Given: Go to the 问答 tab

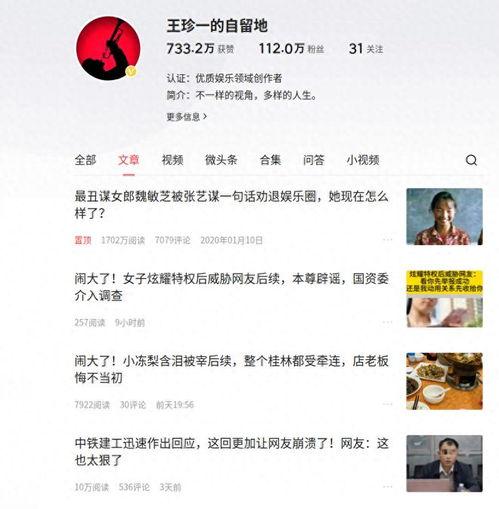Looking at the screenshot, I should click(314, 160).
